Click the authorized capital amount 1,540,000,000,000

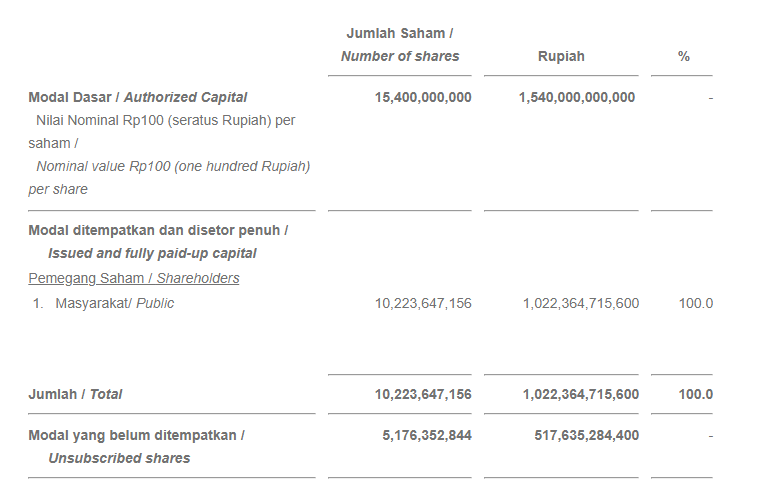coord(577,97)
